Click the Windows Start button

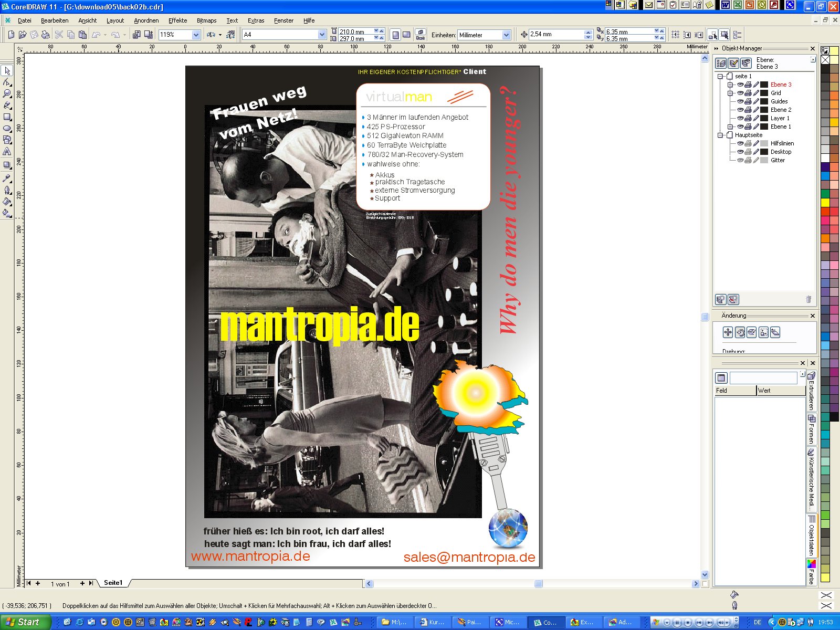click(x=25, y=622)
